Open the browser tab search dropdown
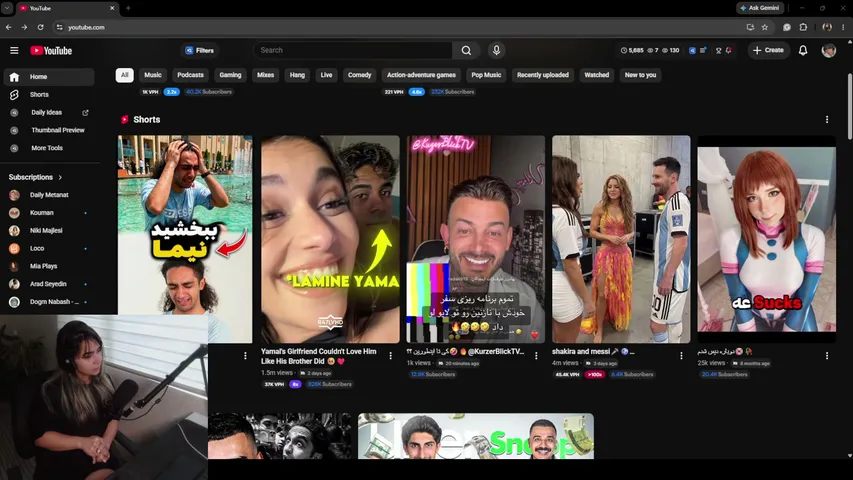The image size is (853, 480). (x=7, y=8)
